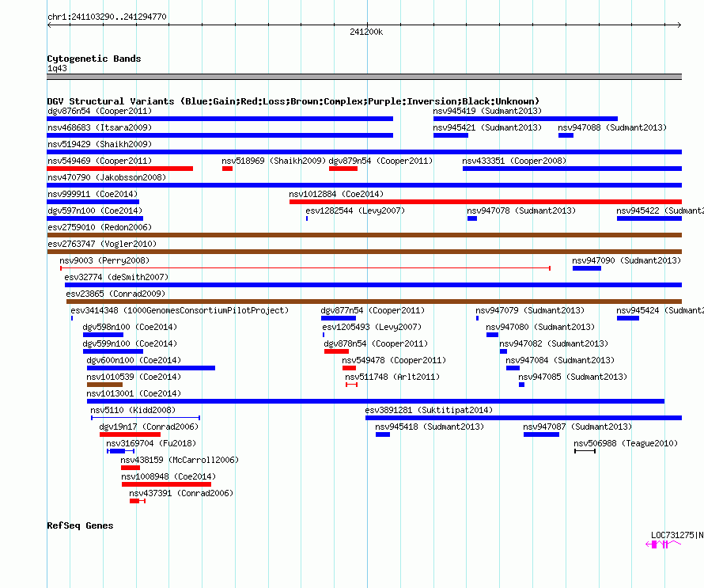The width and height of the screenshot is (704, 588).
Task: Click the 241200k ruler tick label
Action: click(366, 32)
